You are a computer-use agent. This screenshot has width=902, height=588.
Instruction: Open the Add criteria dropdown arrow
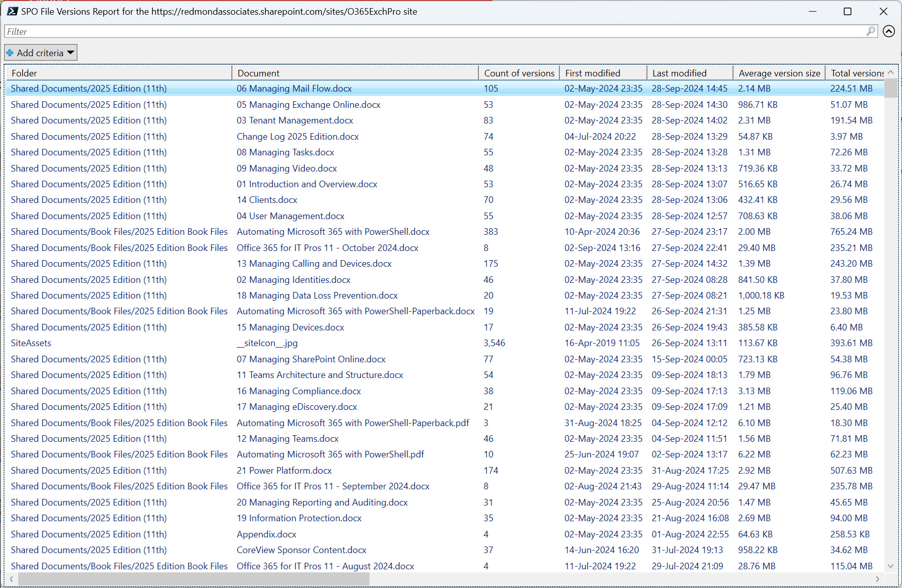tap(70, 52)
